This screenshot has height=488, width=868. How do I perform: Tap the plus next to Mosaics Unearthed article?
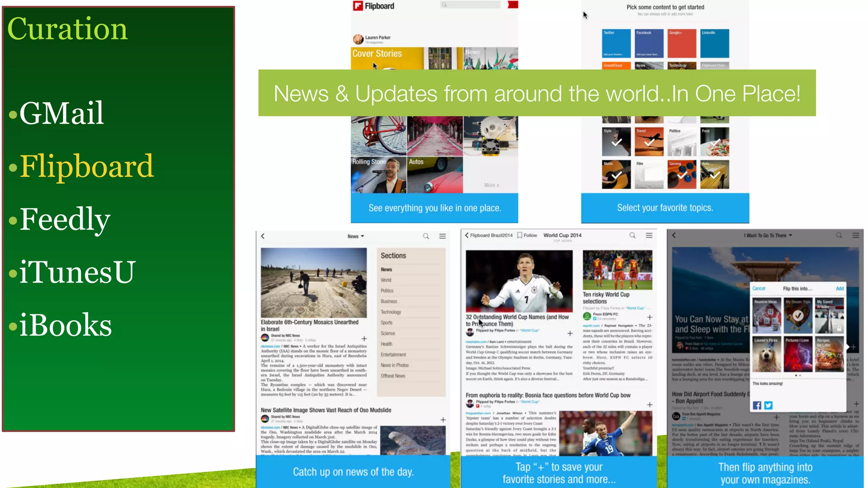(x=364, y=338)
